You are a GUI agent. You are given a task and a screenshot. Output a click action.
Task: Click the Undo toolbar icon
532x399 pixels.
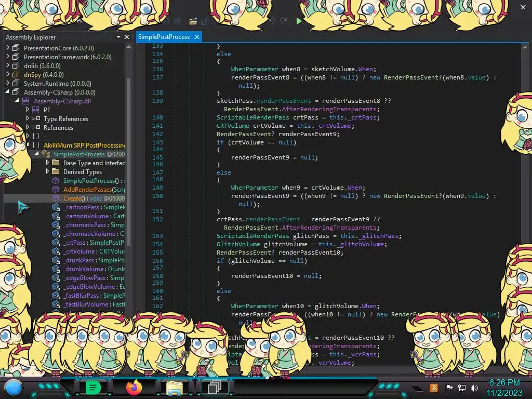(x=272, y=21)
